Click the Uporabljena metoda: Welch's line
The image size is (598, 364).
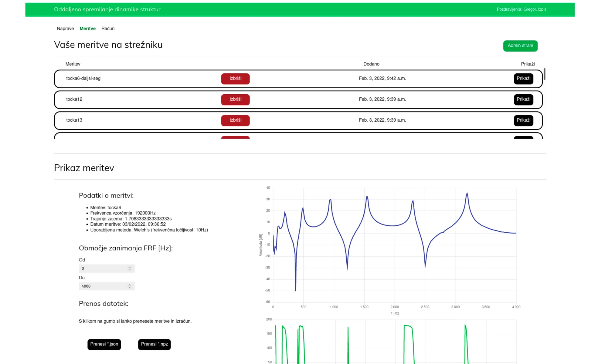149,230
